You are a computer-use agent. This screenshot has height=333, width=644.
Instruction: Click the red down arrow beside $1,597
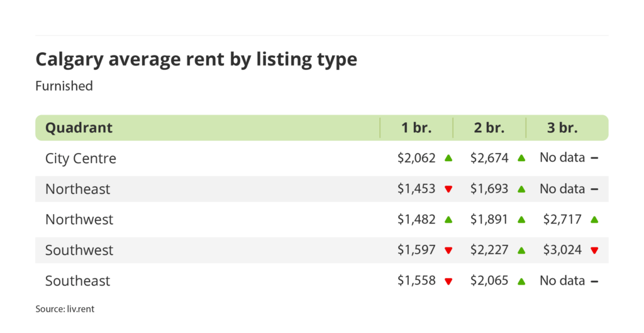pos(448,251)
